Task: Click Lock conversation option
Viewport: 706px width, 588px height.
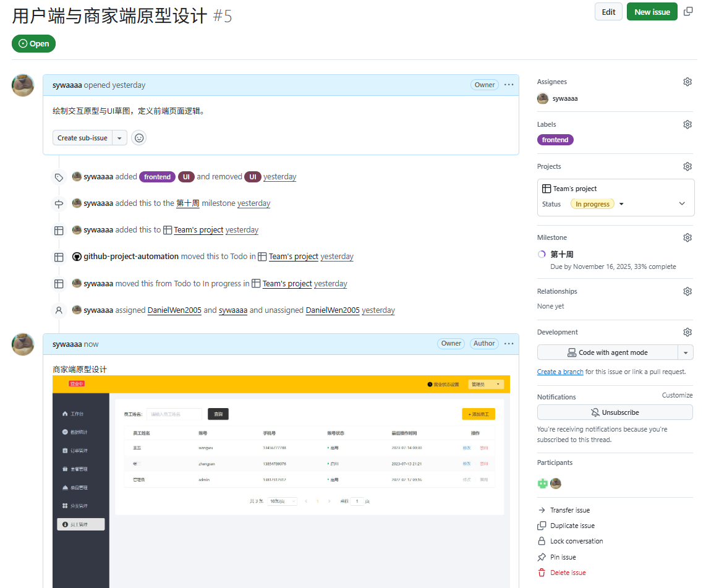Action: point(576,541)
